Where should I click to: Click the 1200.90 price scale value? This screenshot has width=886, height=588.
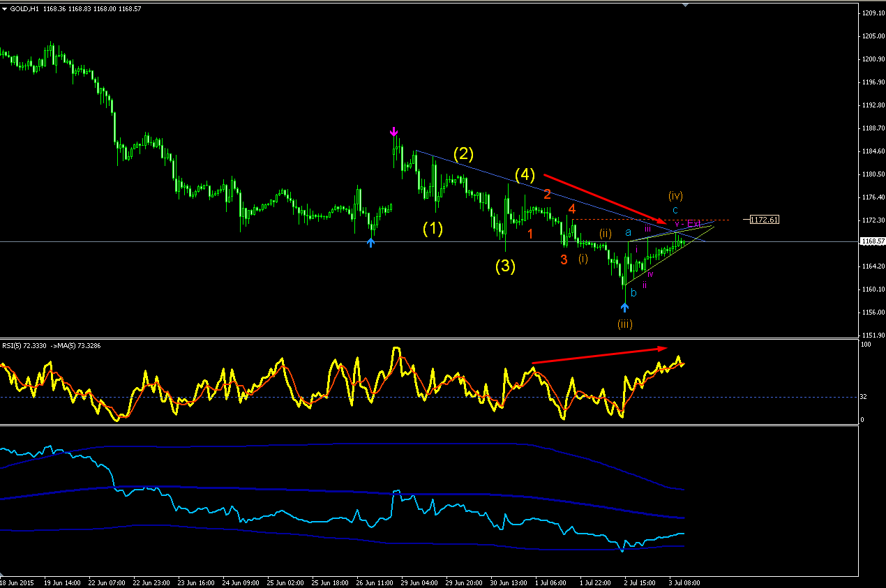coord(873,59)
